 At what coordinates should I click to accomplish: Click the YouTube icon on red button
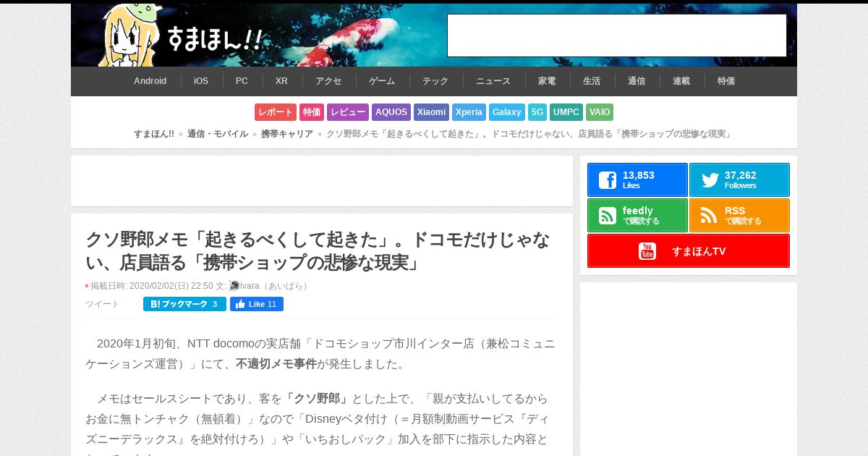click(x=647, y=251)
